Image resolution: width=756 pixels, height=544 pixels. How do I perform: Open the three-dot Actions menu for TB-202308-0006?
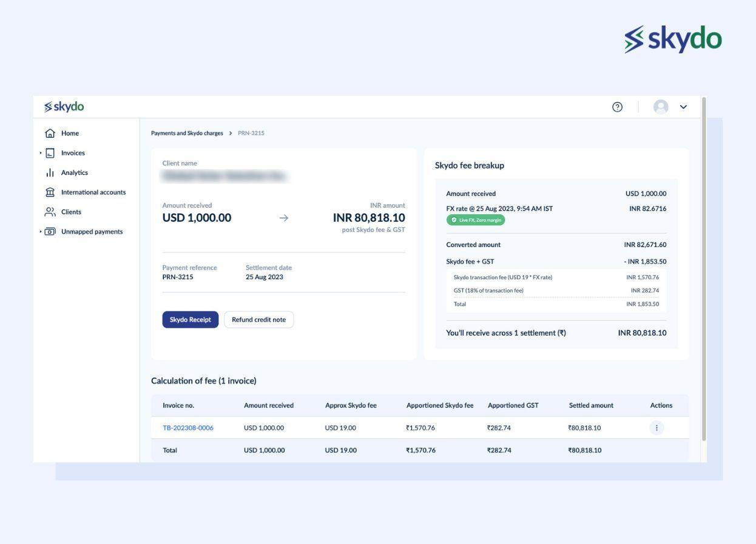(656, 427)
